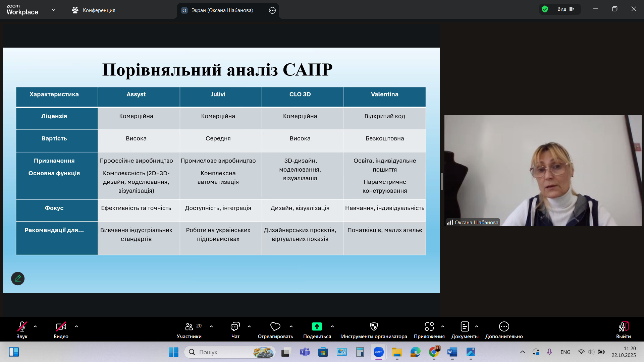Open Дополнительно more options menu
The height and width of the screenshot is (362, 644).
tap(504, 330)
